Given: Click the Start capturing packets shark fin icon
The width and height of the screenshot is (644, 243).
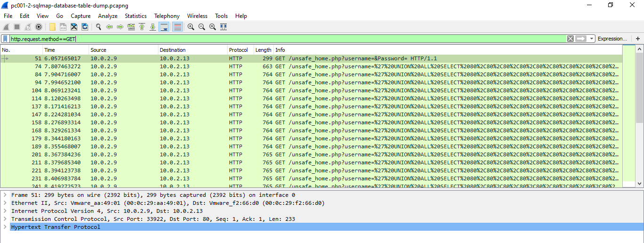Looking at the screenshot, I should tap(6, 27).
